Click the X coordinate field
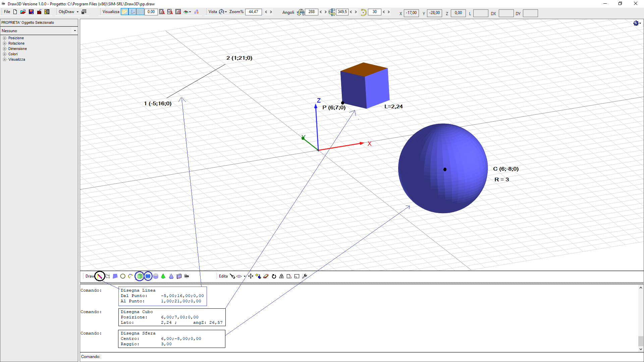This screenshot has height=362, width=644. [x=411, y=13]
